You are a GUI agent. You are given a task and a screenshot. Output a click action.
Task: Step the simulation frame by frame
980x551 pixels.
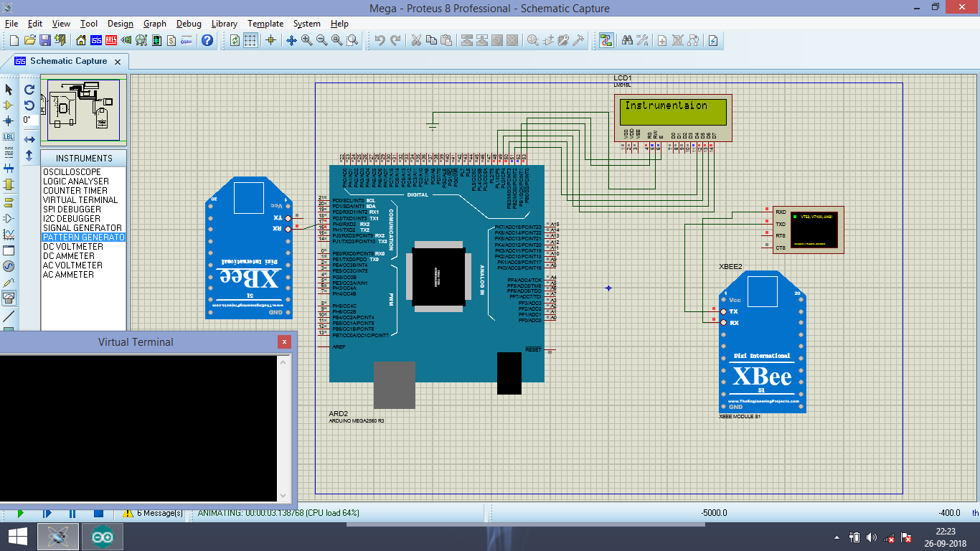point(47,514)
